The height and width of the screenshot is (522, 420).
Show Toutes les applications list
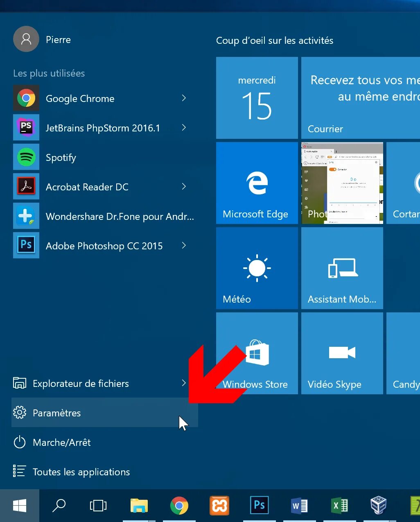tap(105, 472)
